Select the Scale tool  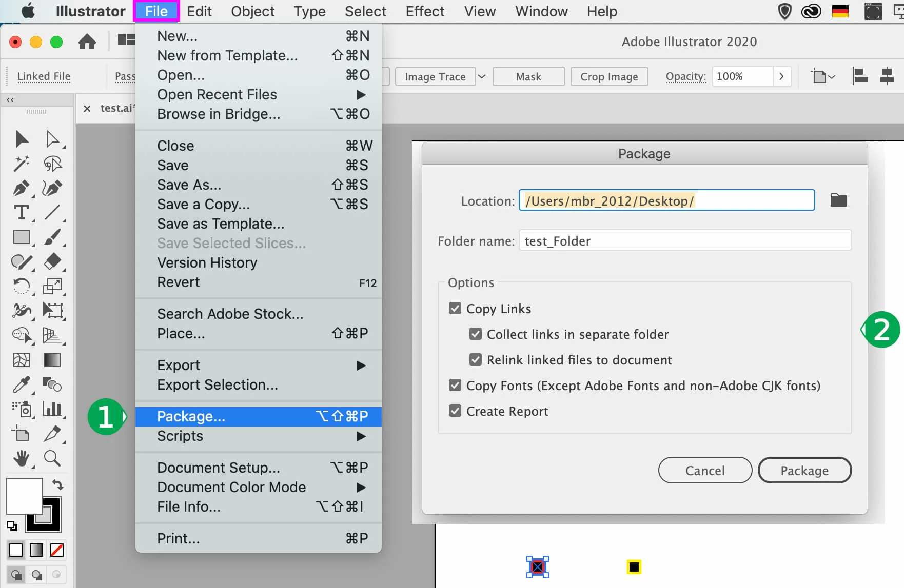click(x=52, y=286)
